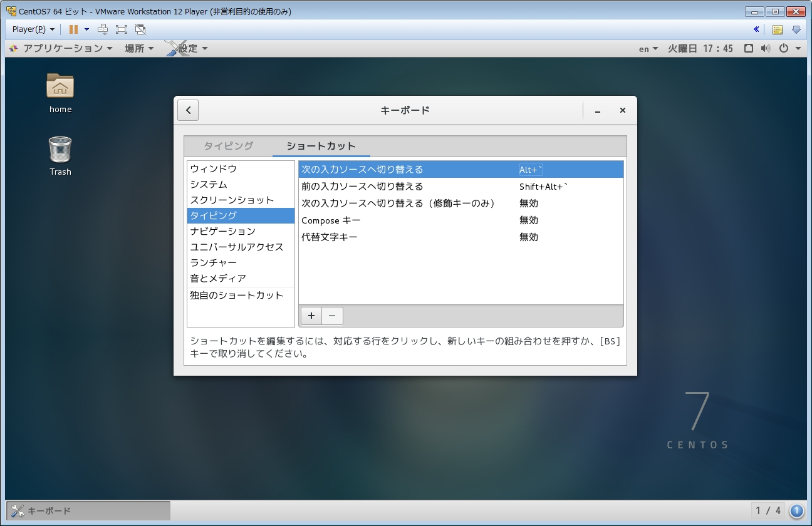Image resolution: width=812 pixels, height=526 pixels.
Task: Select スクリーンショット in the category list
Action: pyautogui.click(x=232, y=200)
